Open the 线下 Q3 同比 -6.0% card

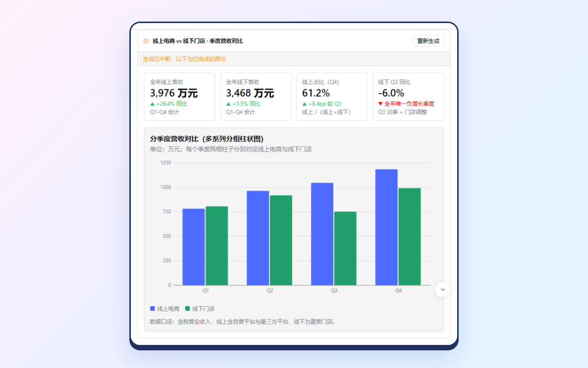408,97
